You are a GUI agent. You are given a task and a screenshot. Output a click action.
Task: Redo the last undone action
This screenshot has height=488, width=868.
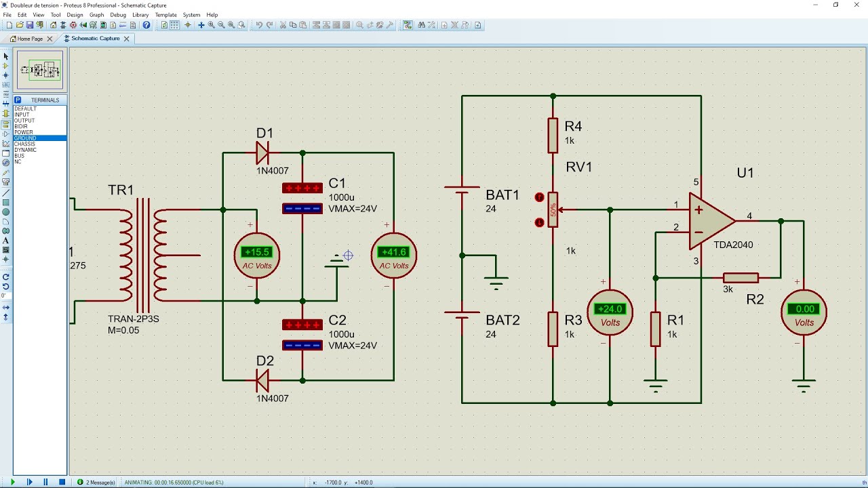[269, 25]
